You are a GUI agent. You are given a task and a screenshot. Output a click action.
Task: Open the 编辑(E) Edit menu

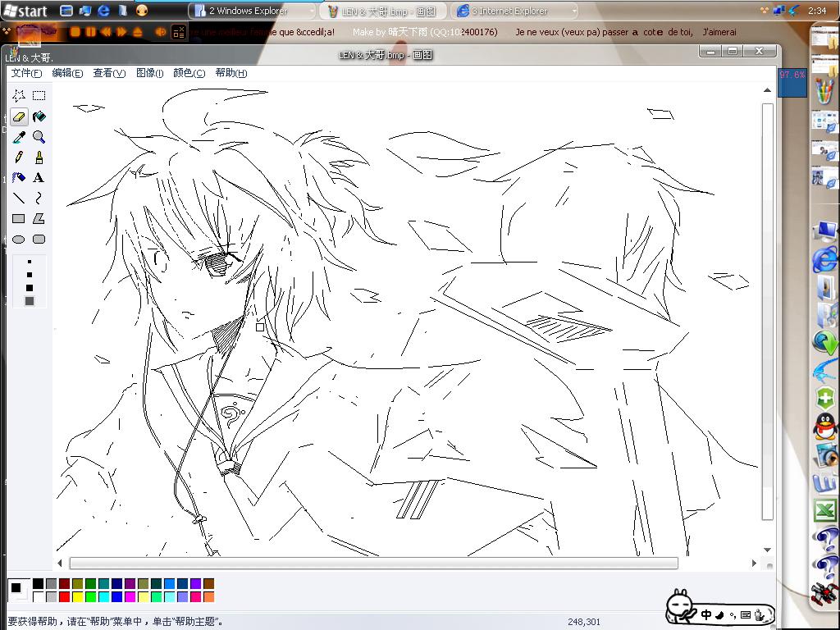click(67, 73)
